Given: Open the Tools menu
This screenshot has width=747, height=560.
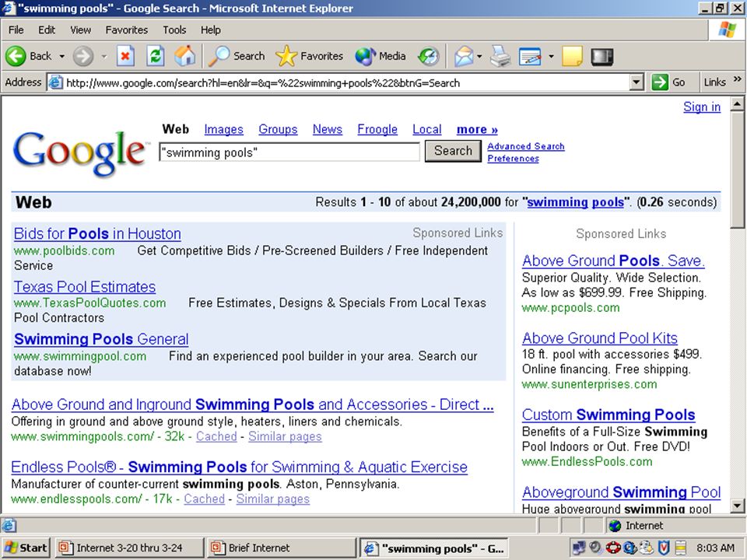Looking at the screenshot, I should 174,30.
